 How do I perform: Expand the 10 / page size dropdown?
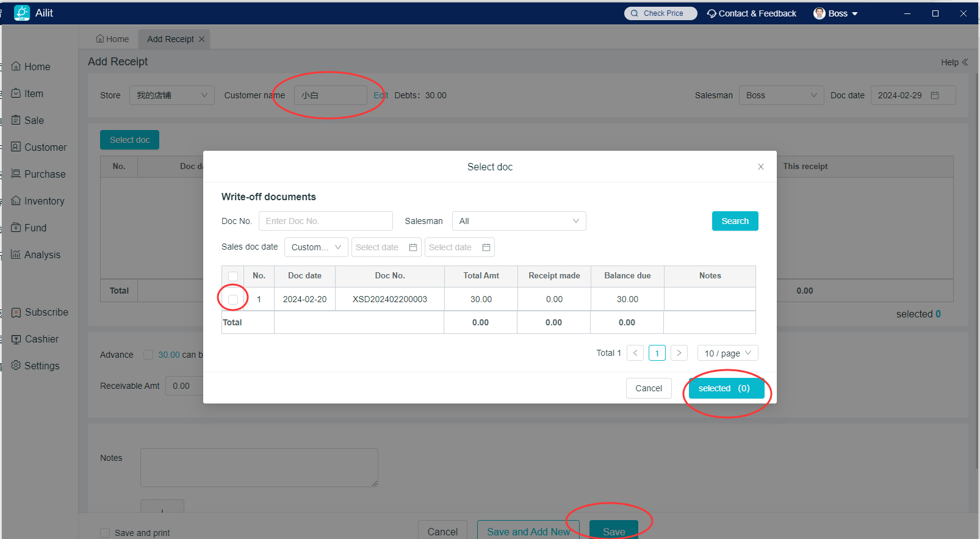point(727,353)
